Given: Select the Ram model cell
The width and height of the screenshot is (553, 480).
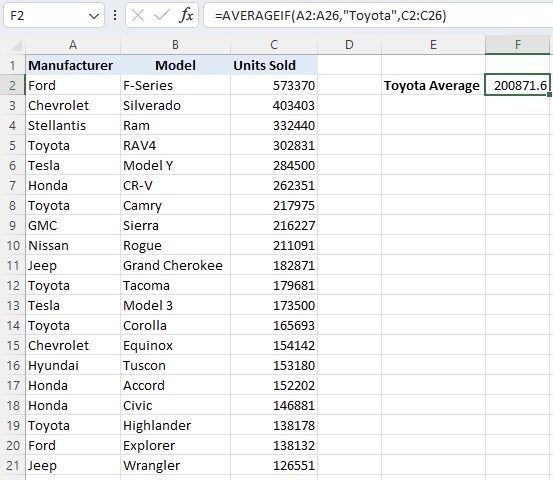Looking at the screenshot, I should tap(175, 126).
